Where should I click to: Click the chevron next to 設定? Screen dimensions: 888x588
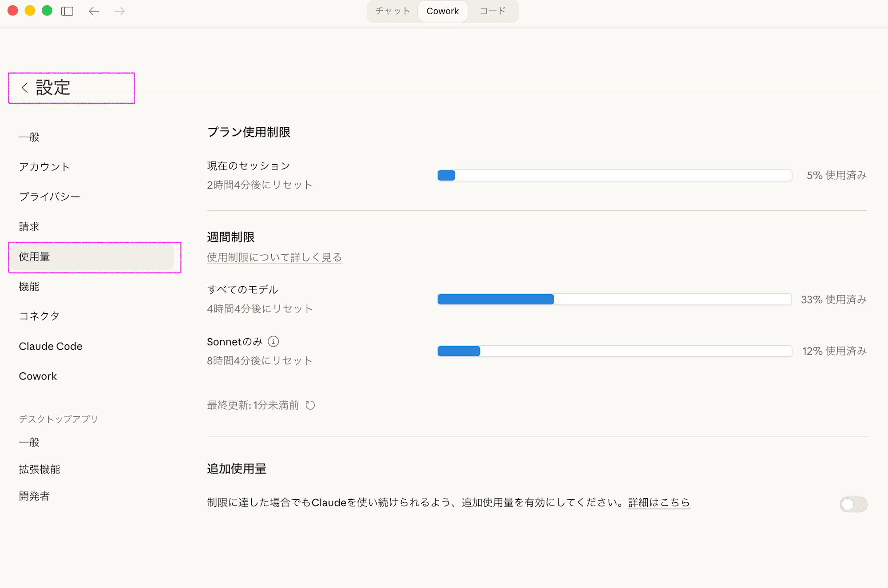coord(24,88)
